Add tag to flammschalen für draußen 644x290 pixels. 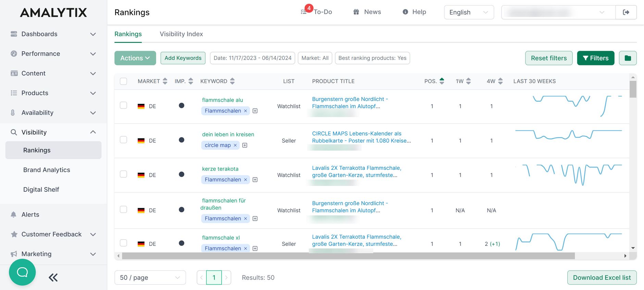(x=255, y=218)
